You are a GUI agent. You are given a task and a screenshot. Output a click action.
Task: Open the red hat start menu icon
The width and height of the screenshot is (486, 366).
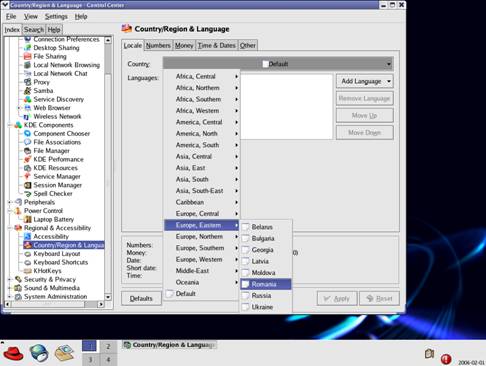(13, 353)
